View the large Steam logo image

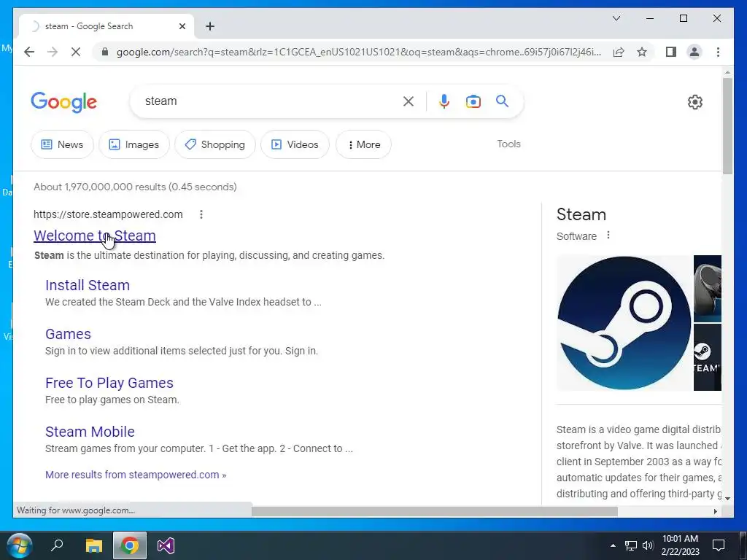(624, 323)
